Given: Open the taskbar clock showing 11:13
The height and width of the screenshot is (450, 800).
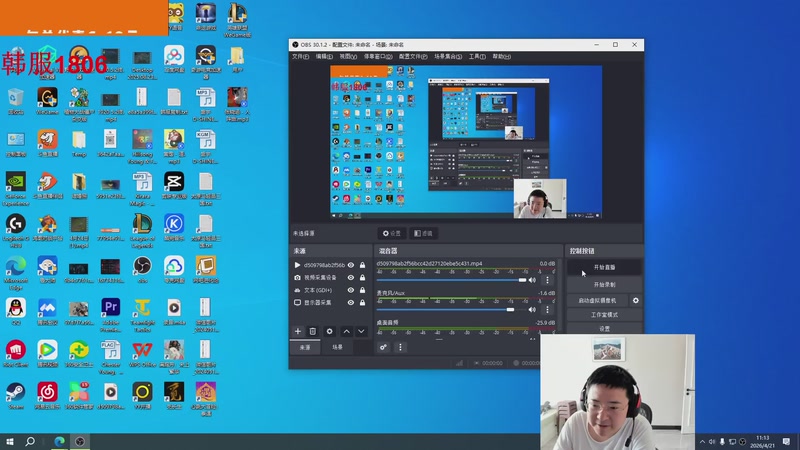Looking at the screenshot, I should [762, 441].
